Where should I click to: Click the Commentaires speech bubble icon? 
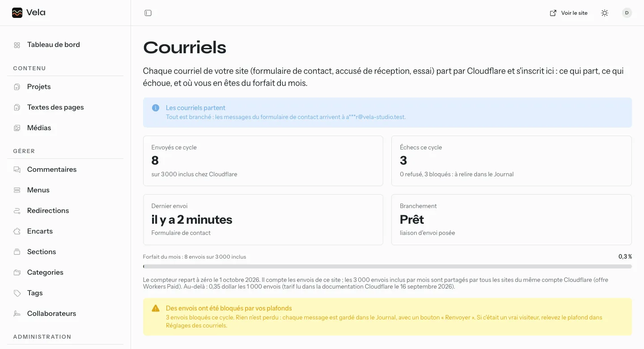tap(17, 170)
